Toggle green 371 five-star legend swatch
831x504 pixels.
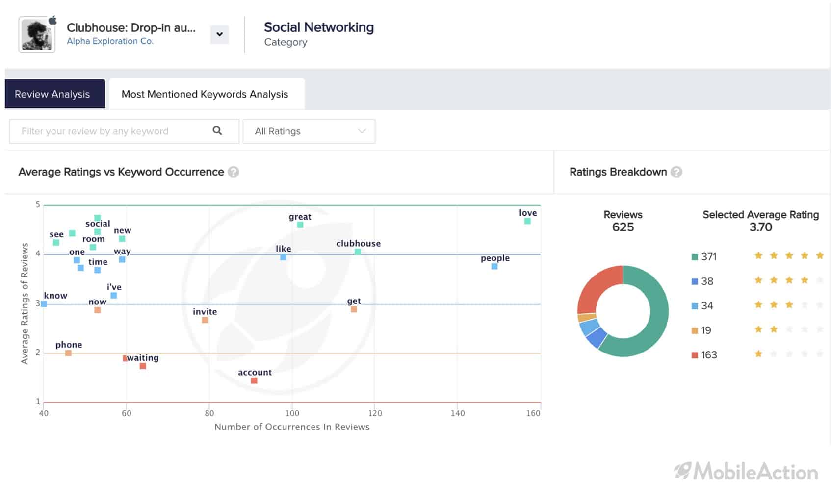695,257
